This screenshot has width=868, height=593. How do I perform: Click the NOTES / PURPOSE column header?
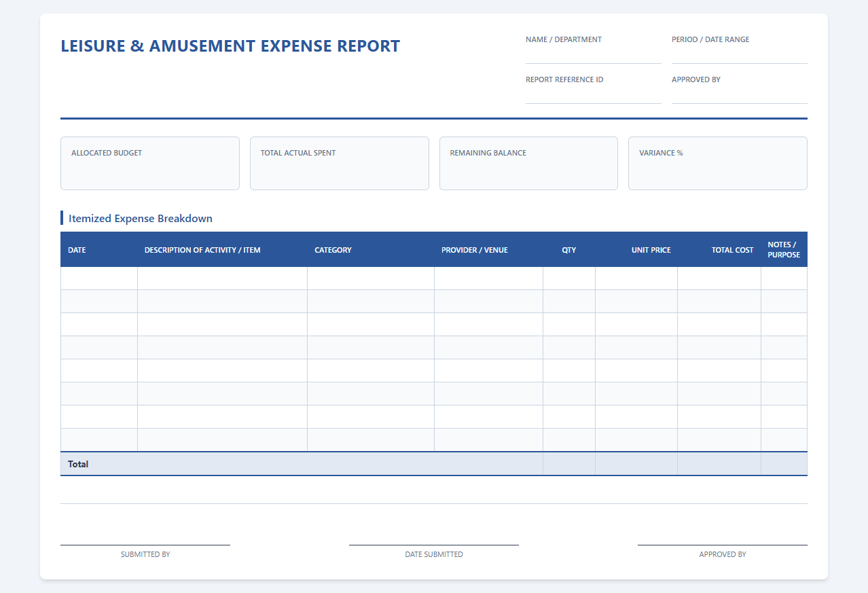pyautogui.click(x=784, y=250)
